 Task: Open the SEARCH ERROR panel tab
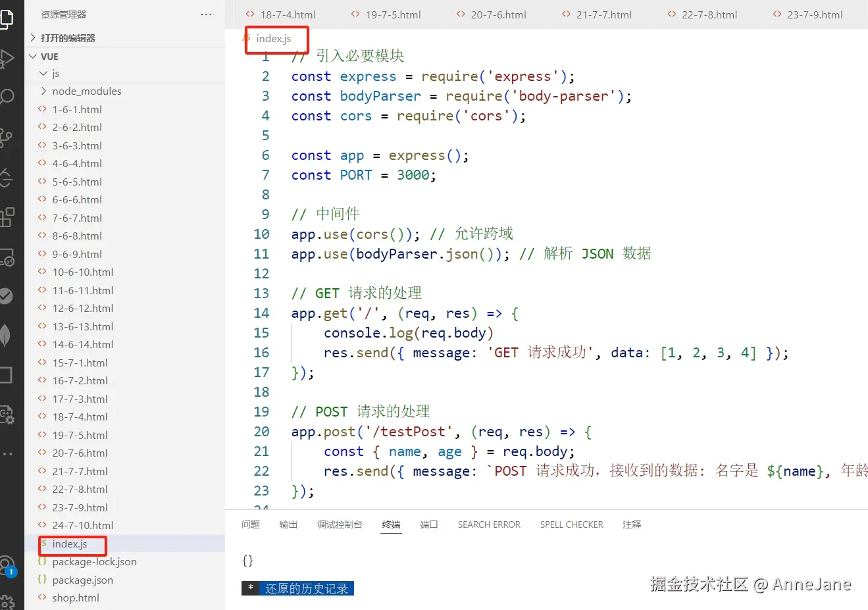(489, 524)
